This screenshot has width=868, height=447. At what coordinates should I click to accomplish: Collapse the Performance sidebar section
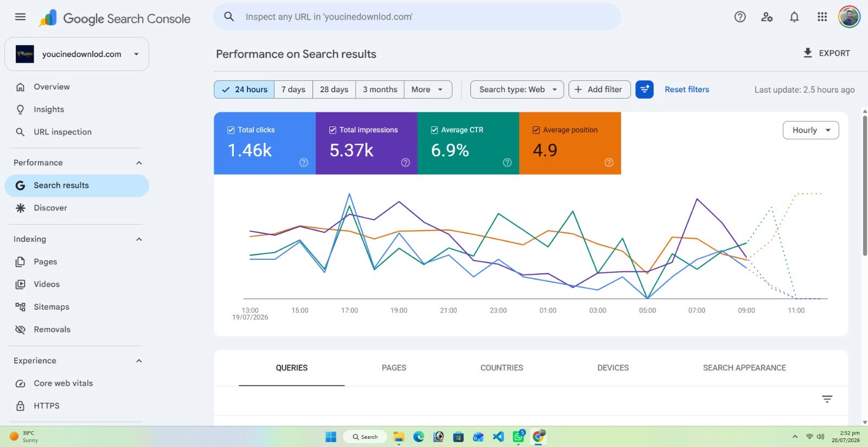coord(139,163)
